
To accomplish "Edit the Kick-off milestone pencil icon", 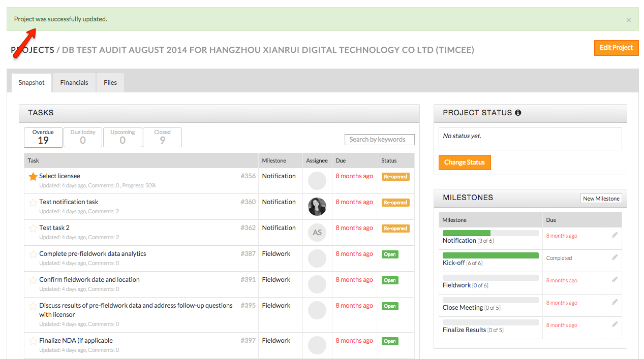I will click(x=615, y=257).
